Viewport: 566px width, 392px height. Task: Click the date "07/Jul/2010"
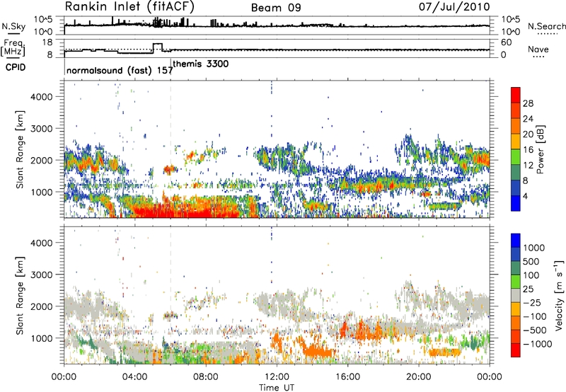tap(454, 7)
